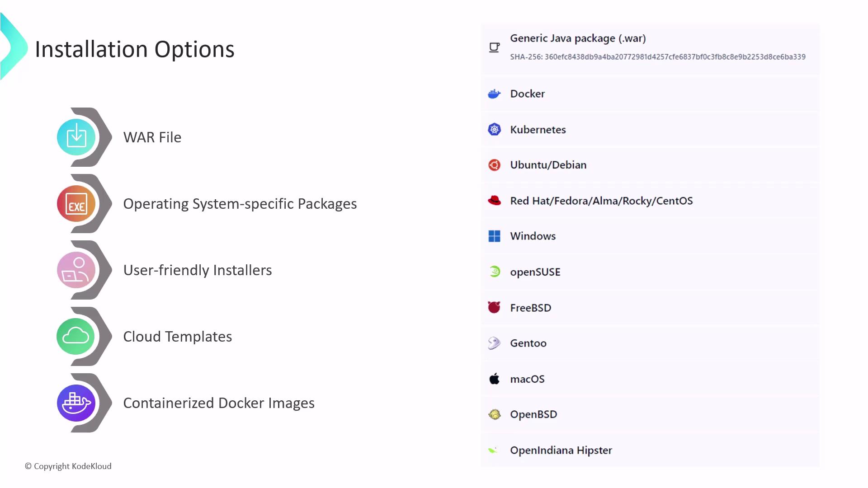Viewport: 868px width, 488px height.
Task: Click the OpenBSD pufferfish icon
Action: [x=494, y=414]
